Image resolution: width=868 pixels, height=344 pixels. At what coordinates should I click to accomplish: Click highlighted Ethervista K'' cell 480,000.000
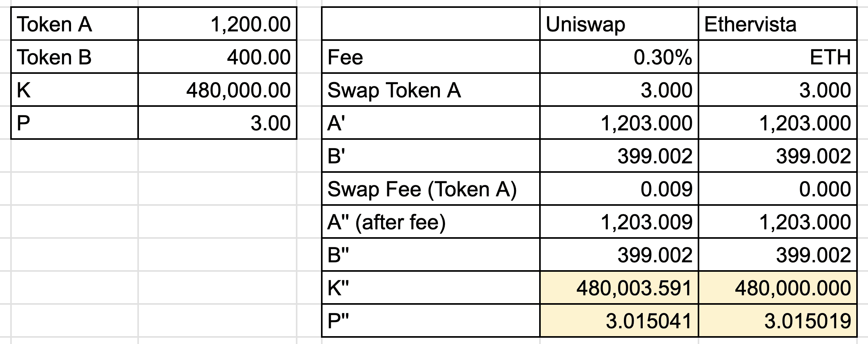coord(777,288)
